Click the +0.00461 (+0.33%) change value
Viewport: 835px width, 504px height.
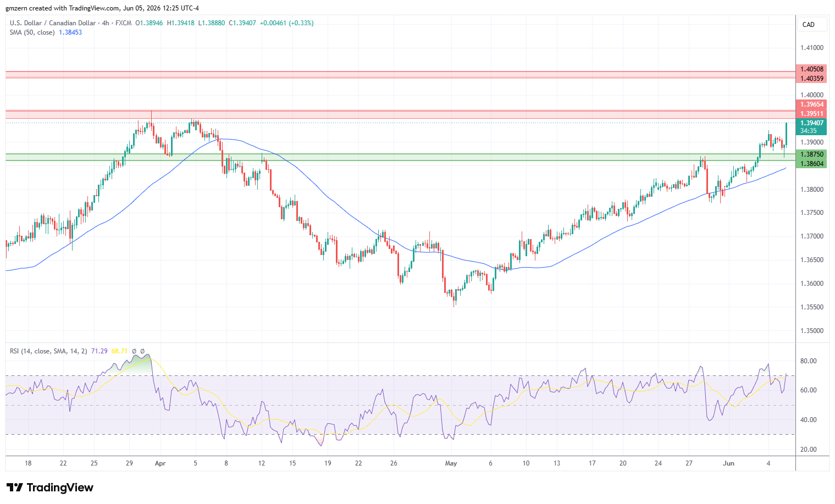[x=287, y=23]
